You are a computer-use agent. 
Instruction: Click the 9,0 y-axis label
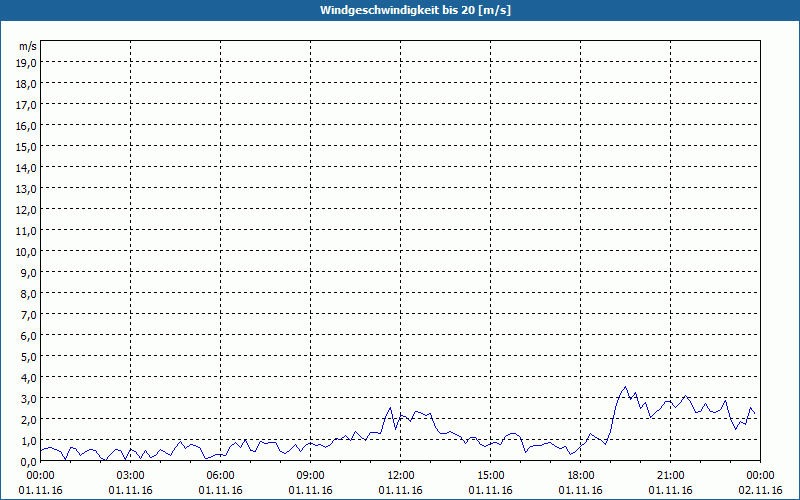pos(29,272)
